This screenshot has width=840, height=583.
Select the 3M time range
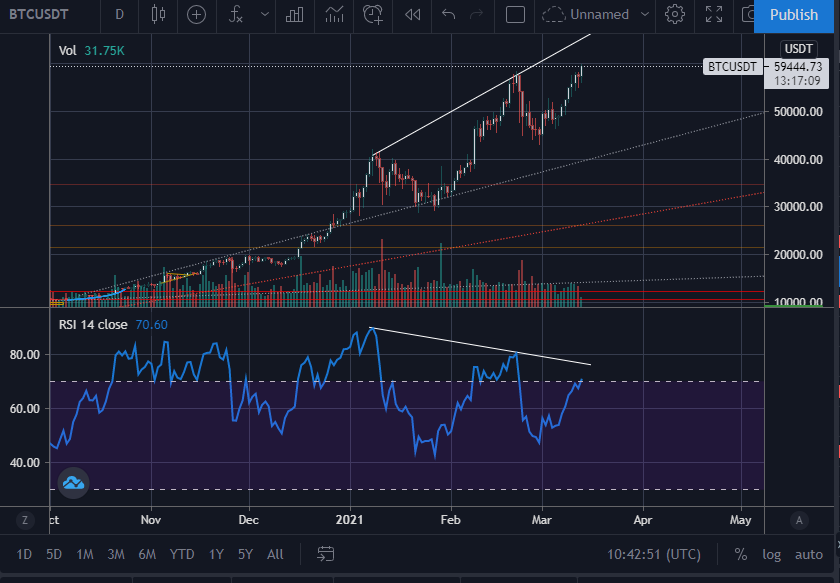[116, 554]
